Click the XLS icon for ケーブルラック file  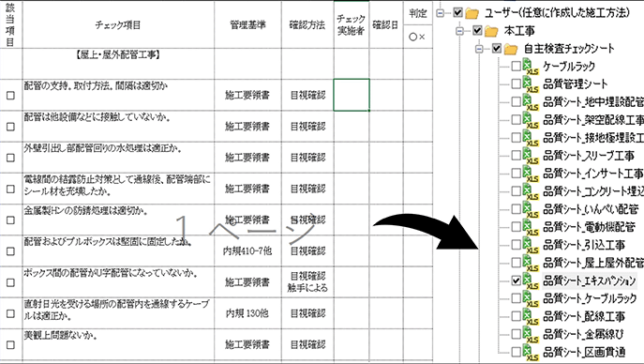(x=531, y=67)
